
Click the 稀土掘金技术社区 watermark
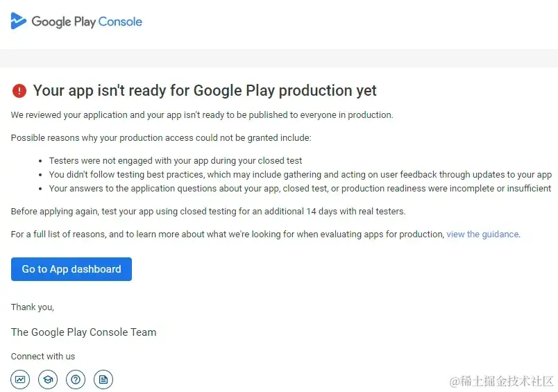click(501, 382)
